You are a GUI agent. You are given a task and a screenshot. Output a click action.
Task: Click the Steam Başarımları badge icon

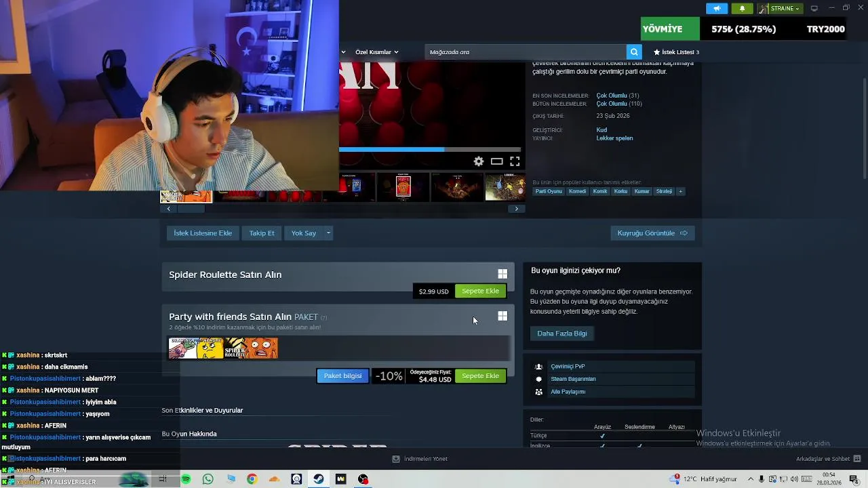click(x=539, y=380)
